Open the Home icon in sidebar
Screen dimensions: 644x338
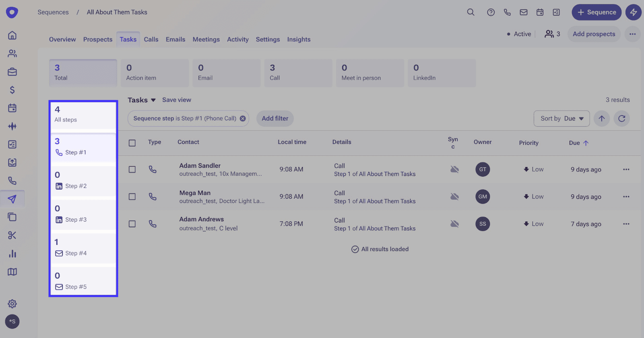tap(12, 35)
